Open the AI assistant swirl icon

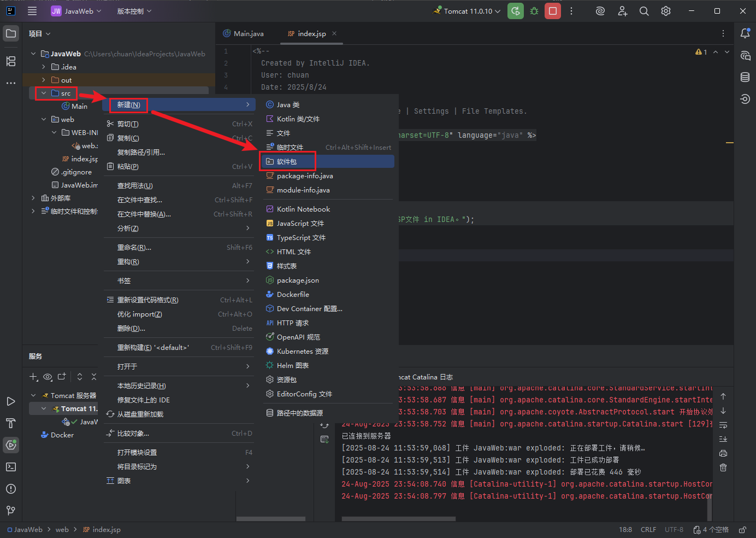click(x=600, y=11)
